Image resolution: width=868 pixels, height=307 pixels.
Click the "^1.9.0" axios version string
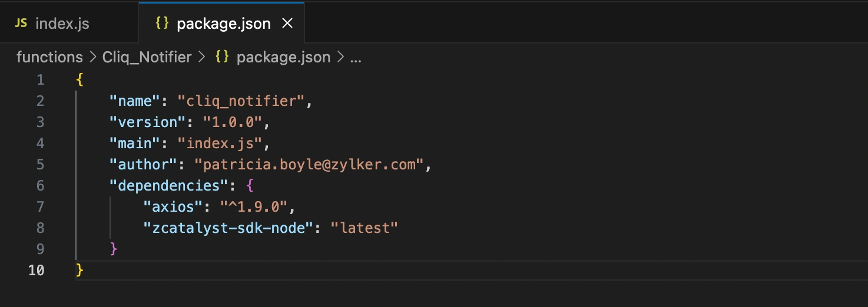tap(254, 207)
